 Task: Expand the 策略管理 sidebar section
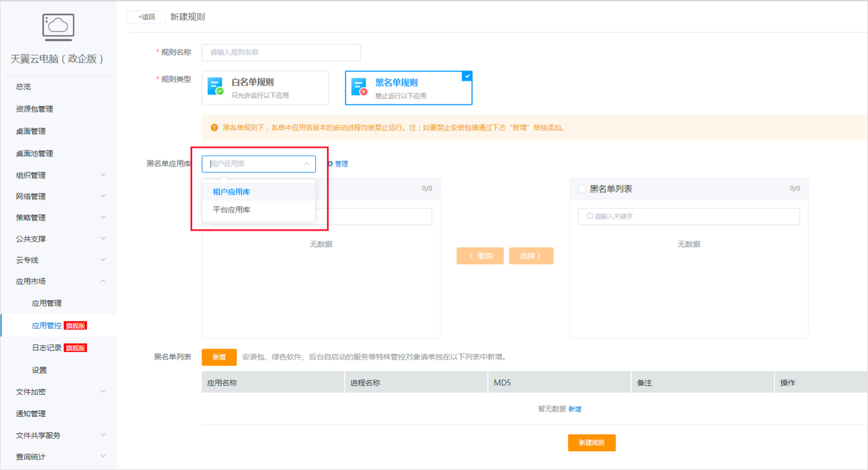coord(35,218)
